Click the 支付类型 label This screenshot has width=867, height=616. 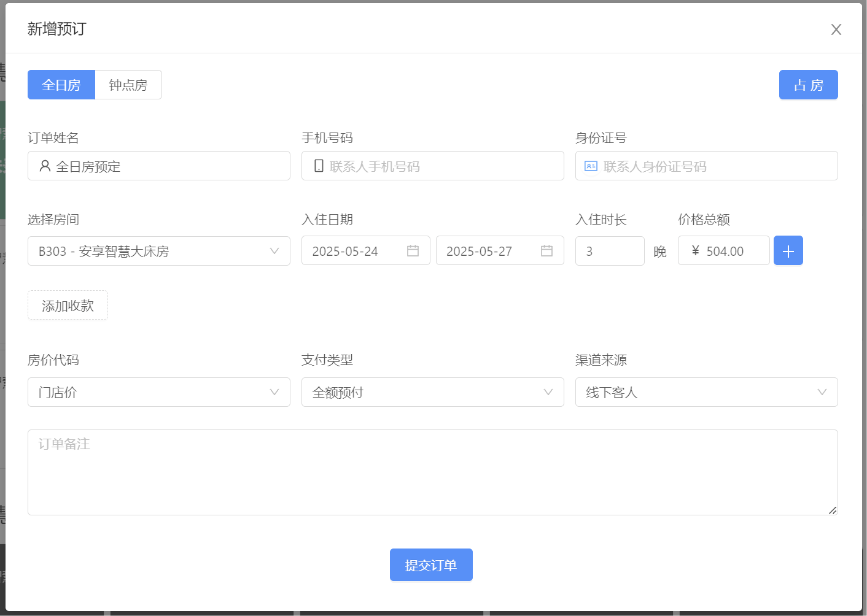(327, 360)
